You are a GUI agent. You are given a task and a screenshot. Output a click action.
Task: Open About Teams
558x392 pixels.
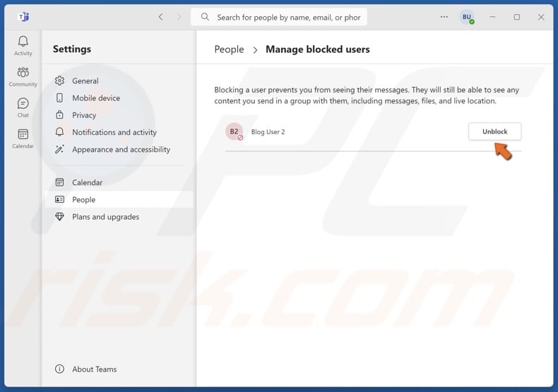click(x=94, y=369)
